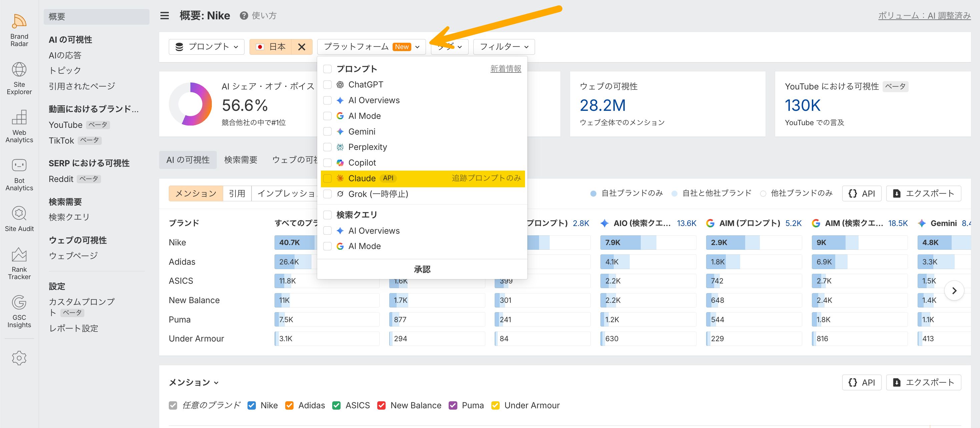Open the Rank Tracker tool
This screenshot has height=428, width=980.
tap(19, 263)
